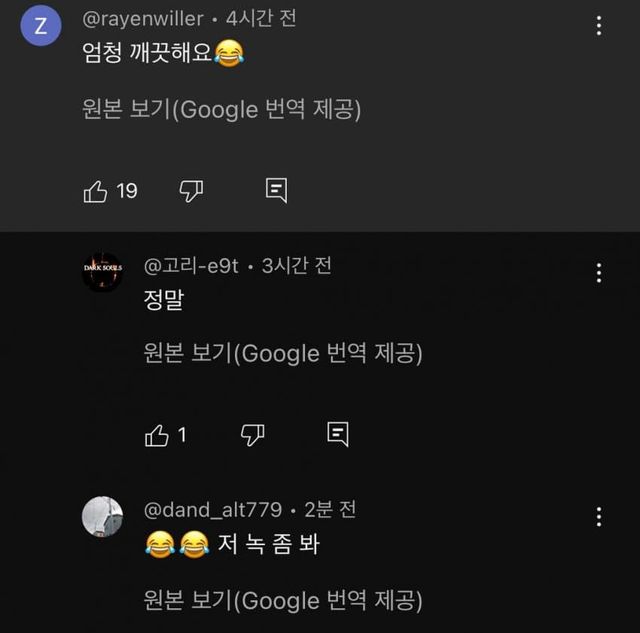The image size is (640, 633).
Task: Like the reply by @고리-e9t
Action: (157, 434)
